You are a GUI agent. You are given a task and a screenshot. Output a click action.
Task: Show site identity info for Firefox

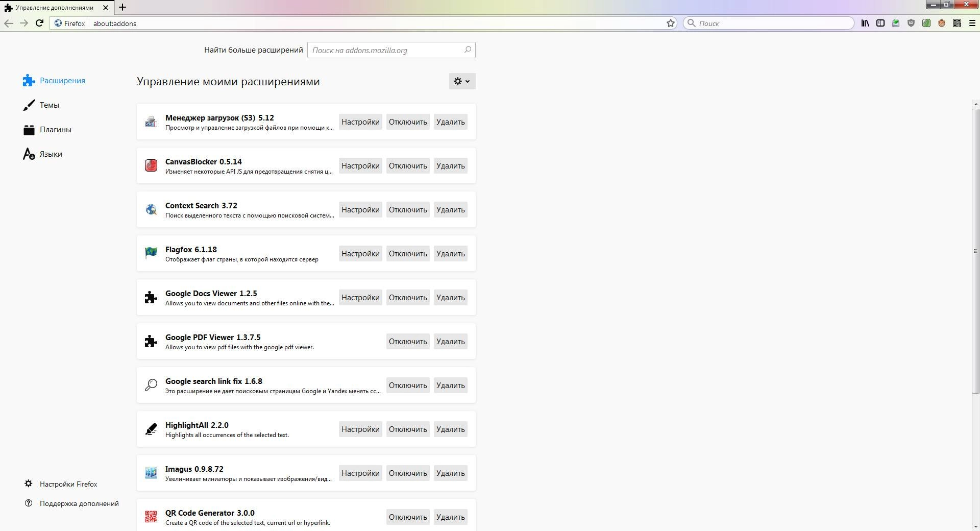pos(70,23)
